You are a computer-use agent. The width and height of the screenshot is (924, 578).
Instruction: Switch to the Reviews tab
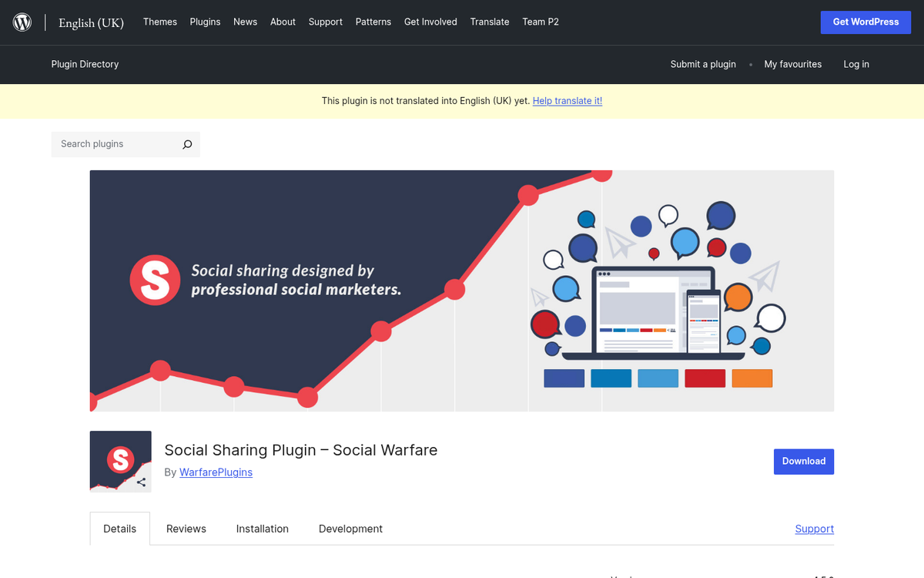186,529
